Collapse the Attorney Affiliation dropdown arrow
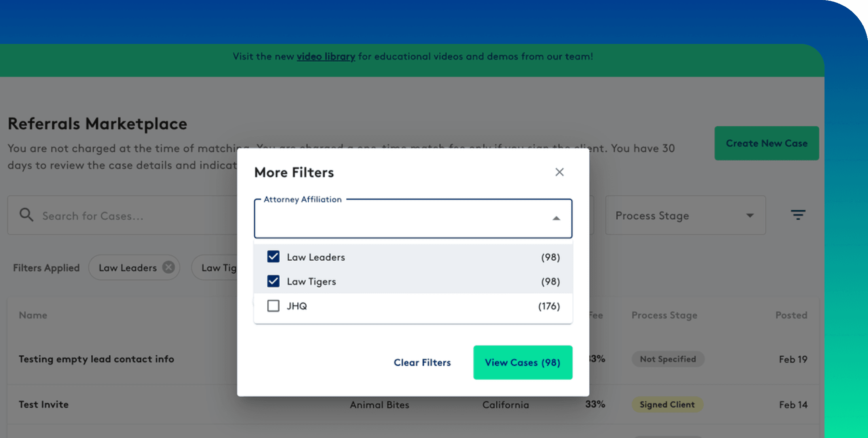Viewport: 868px width, 438px height. (x=556, y=218)
